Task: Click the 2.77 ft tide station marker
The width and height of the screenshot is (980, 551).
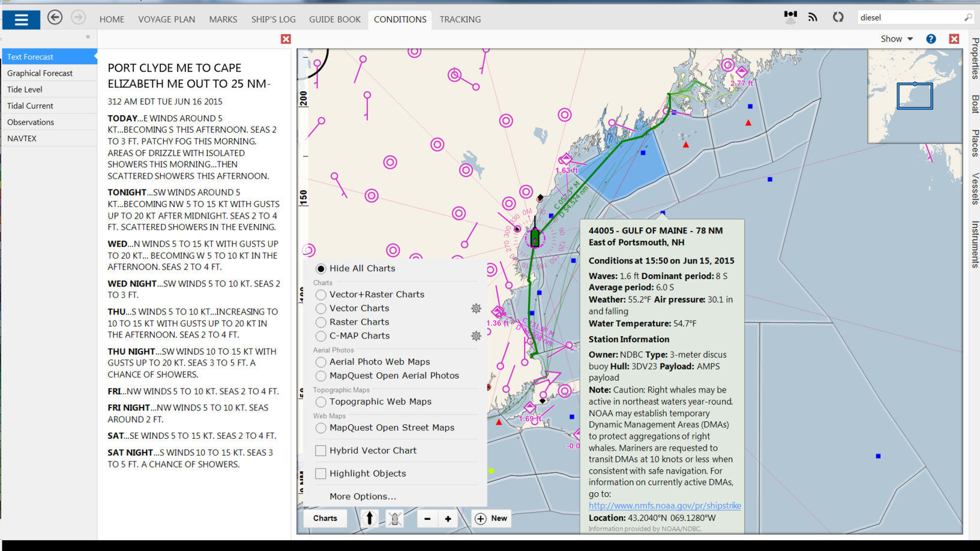Action: point(742,73)
